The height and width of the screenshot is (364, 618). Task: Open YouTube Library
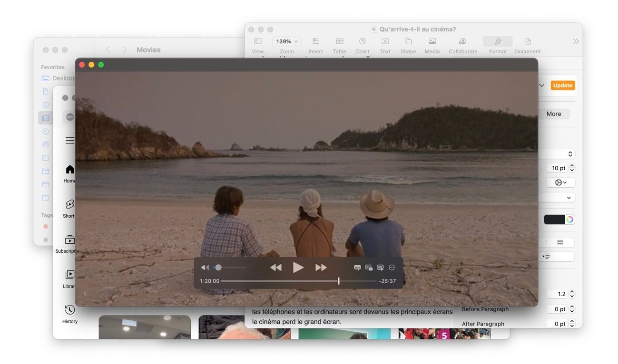pyautogui.click(x=69, y=279)
